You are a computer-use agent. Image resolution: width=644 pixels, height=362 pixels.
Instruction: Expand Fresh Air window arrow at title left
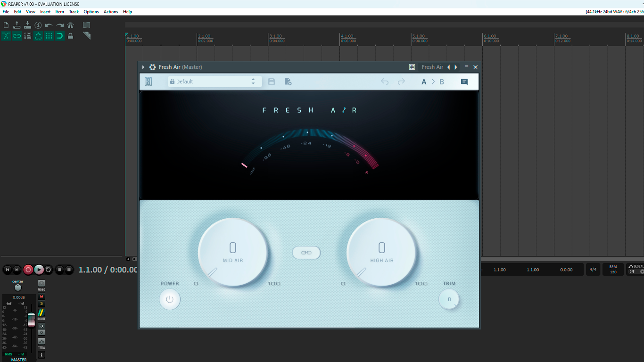[143, 67]
